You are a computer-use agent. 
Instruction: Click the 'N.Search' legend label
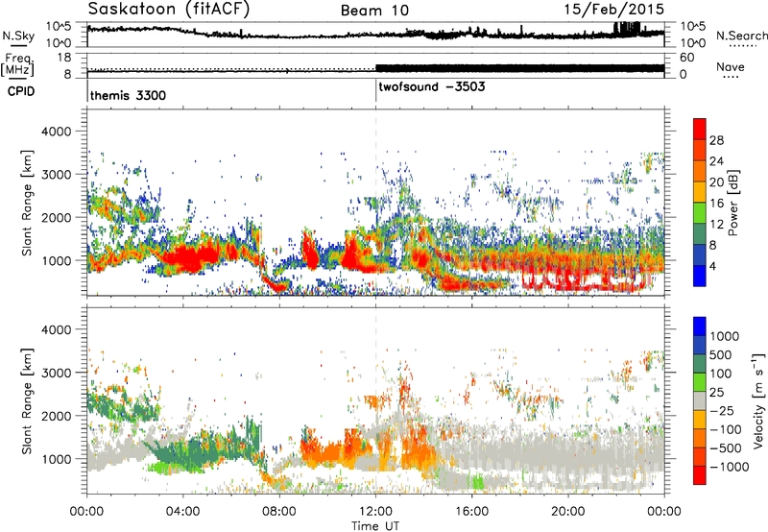click(741, 36)
